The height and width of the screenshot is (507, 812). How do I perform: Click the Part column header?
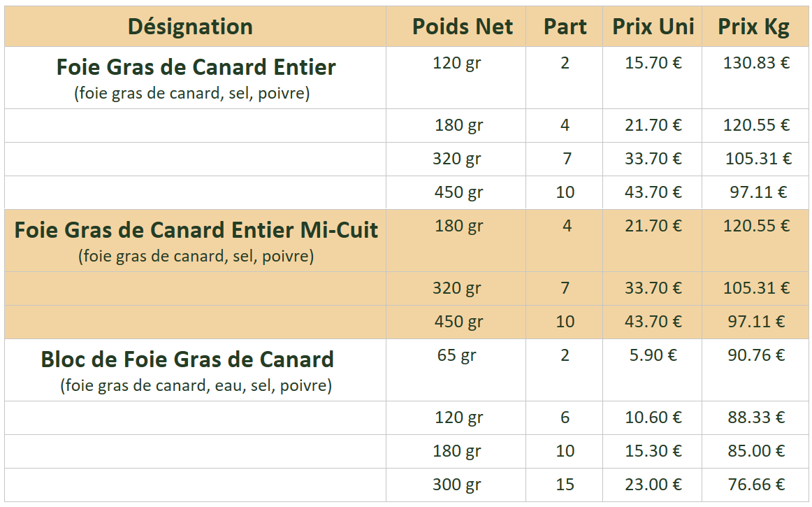[565, 27]
